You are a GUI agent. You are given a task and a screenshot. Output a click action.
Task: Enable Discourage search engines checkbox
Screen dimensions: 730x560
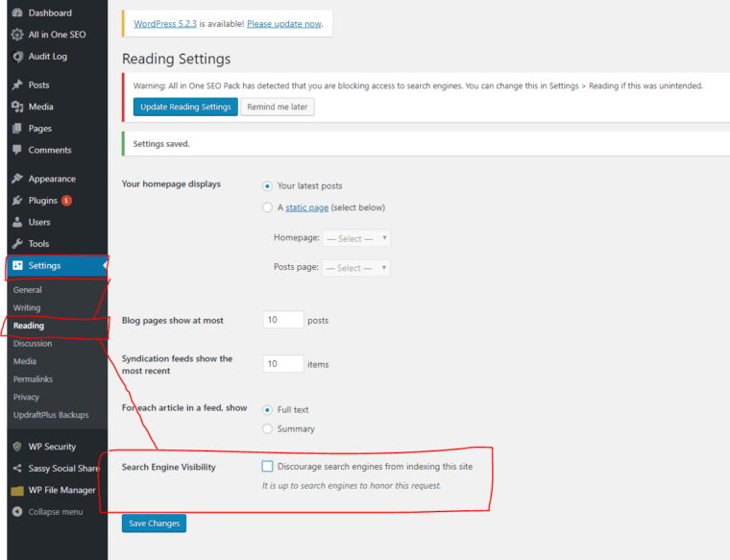pyautogui.click(x=267, y=467)
